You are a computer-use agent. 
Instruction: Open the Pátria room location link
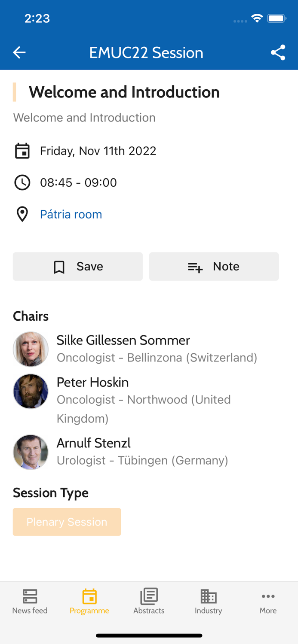click(71, 214)
